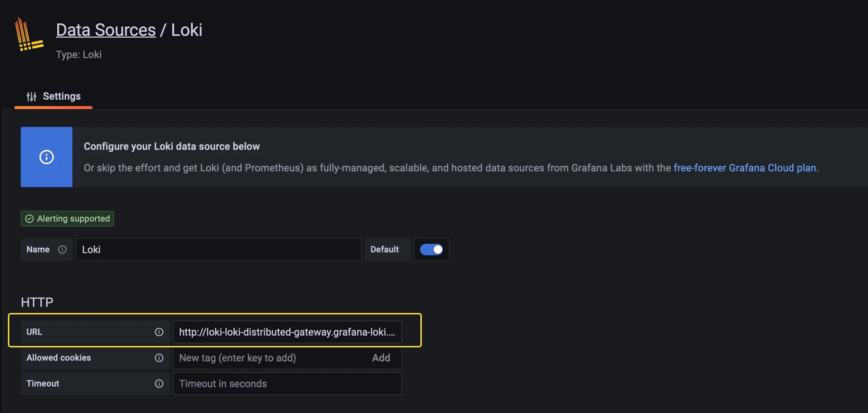Screen dimensions: 868x413
Task: Show the Name field info tooltip icon
Action: pyautogui.click(x=62, y=250)
